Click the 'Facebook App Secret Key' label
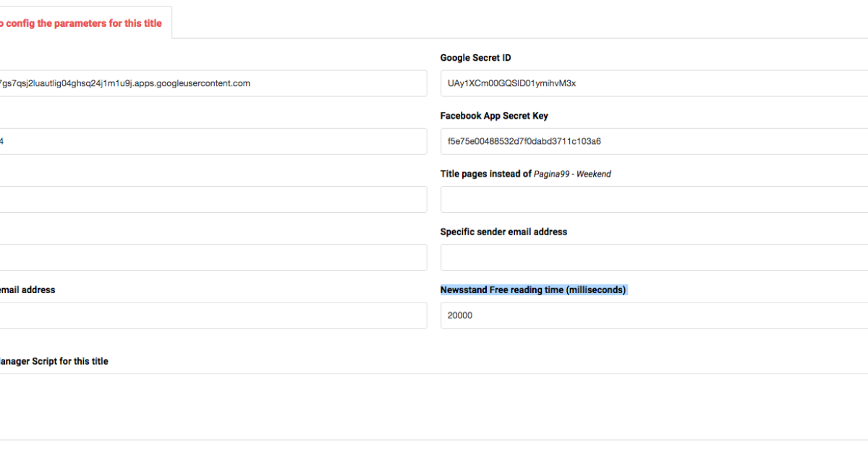 tap(494, 116)
